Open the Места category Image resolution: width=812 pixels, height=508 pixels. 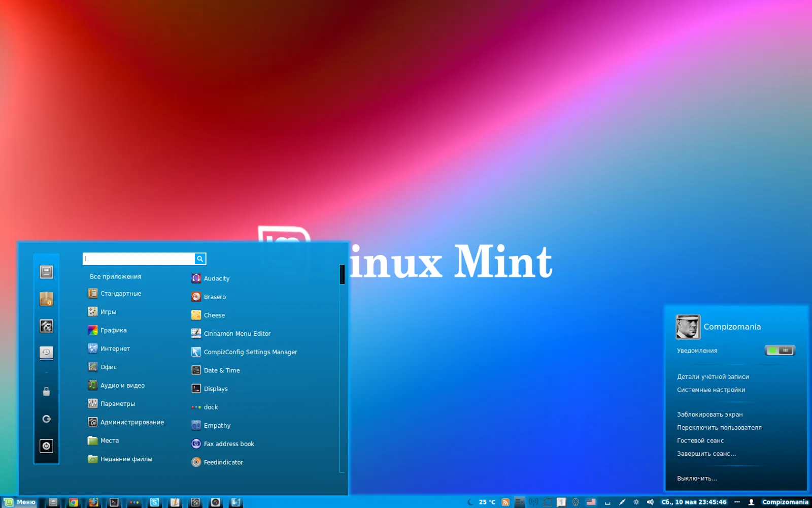pos(103,440)
